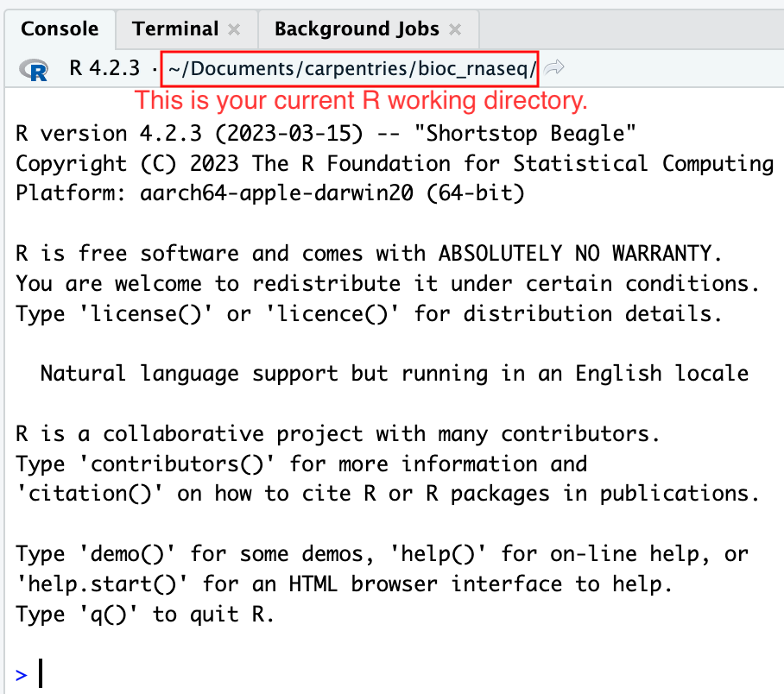
Task: Click the red highlighted directory box
Action: [349, 68]
